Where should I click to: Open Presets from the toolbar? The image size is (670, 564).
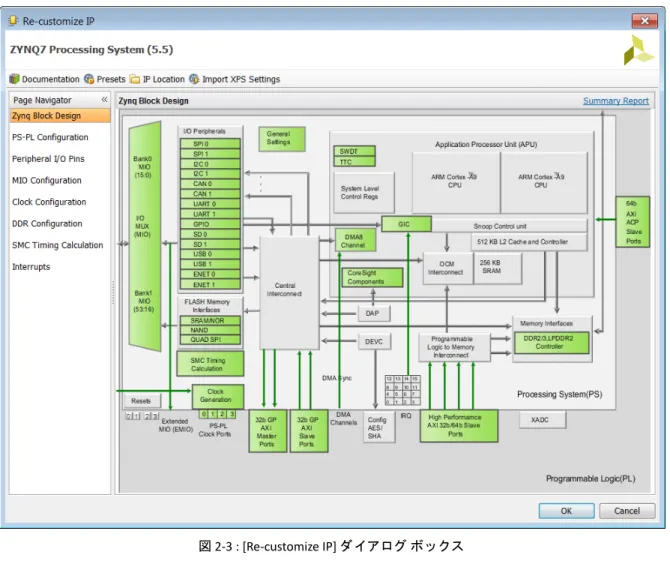105,79
